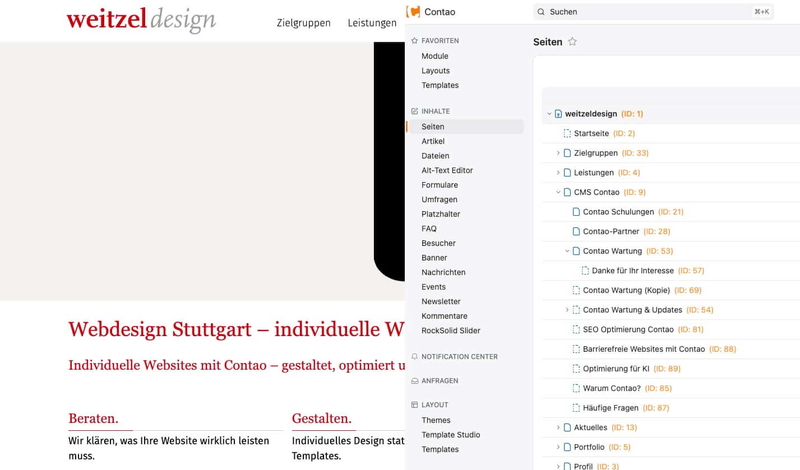Click the search magnifier icon
The height and width of the screenshot is (470, 800).
pyautogui.click(x=541, y=12)
